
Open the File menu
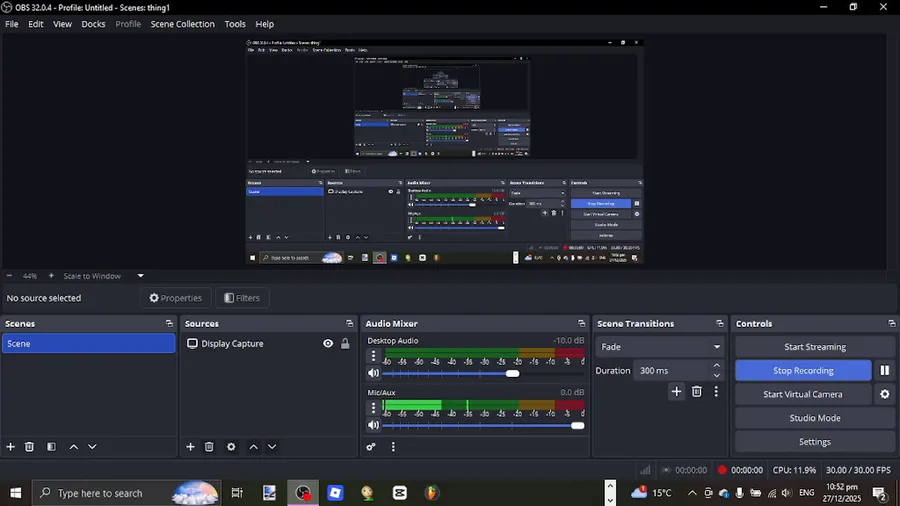click(x=11, y=24)
